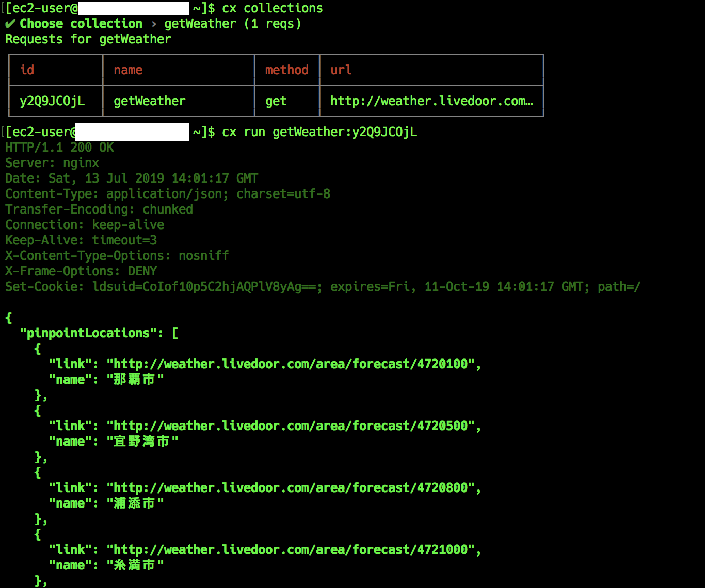
Task: Click the Set-Cookie header line
Action: coord(323,287)
